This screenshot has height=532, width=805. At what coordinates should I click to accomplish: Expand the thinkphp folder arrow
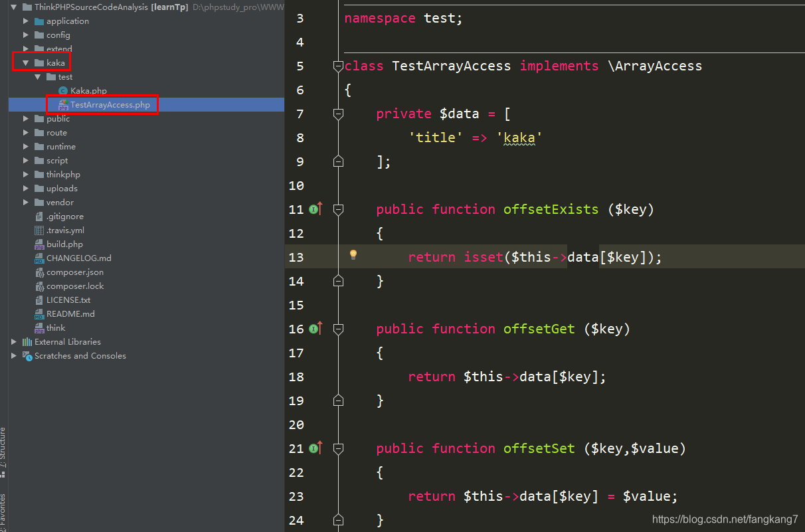(x=26, y=175)
